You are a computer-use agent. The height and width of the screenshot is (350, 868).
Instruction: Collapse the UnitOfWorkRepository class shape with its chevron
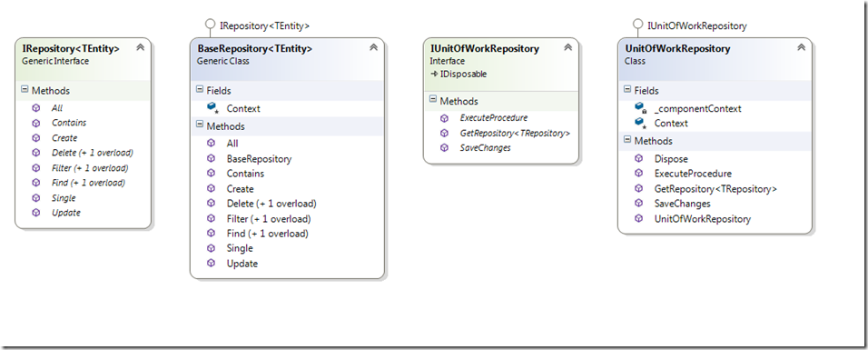pyautogui.click(x=801, y=47)
